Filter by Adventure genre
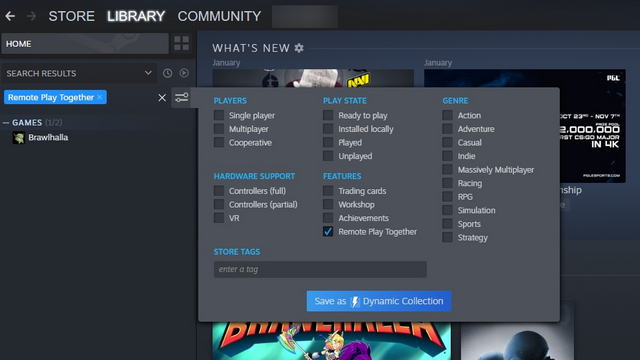 (x=447, y=129)
